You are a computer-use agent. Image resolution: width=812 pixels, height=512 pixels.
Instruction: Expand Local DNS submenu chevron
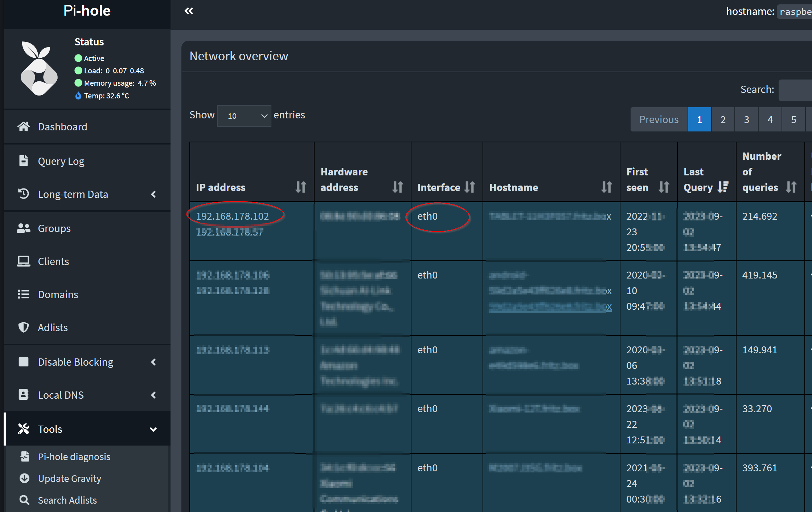coord(153,395)
